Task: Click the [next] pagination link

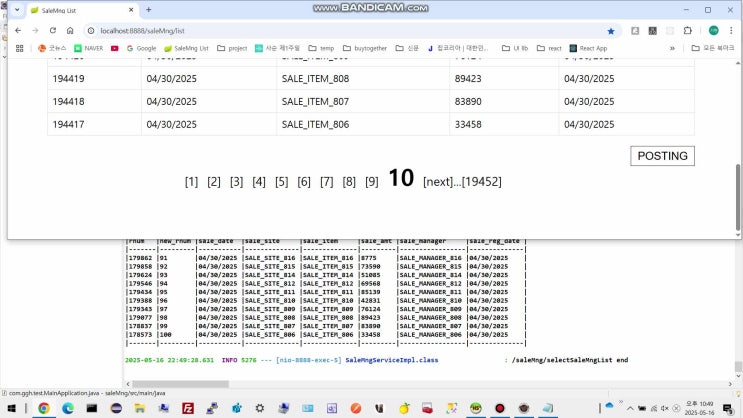Action: click(440, 182)
